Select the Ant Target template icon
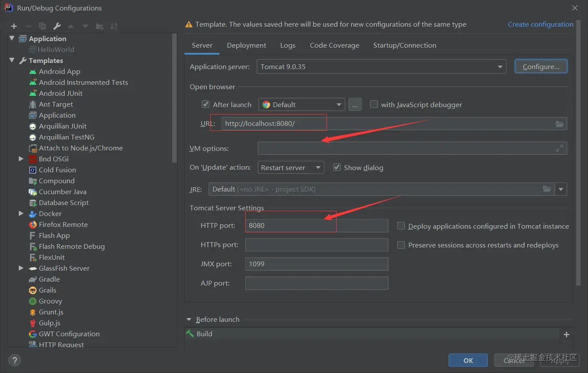This screenshot has width=588, height=373. click(33, 104)
